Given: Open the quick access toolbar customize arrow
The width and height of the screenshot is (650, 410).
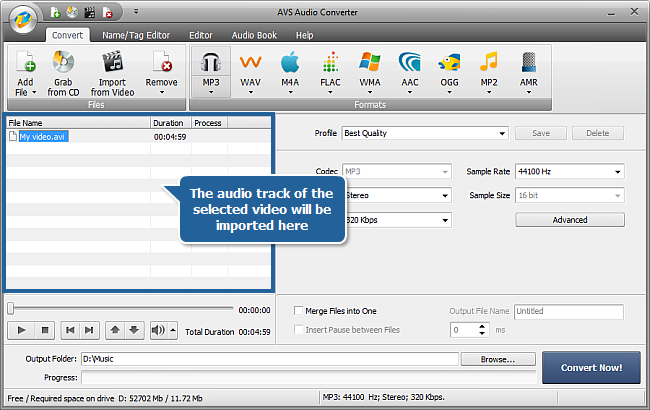Looking at the screenshot, I should 136,12.
